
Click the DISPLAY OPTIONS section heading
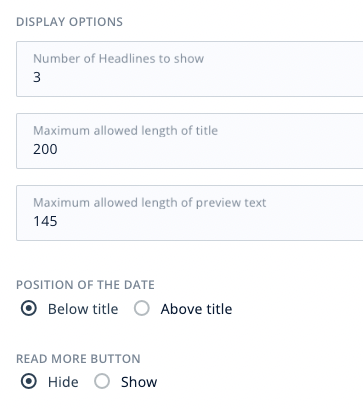tap(69, 22)
